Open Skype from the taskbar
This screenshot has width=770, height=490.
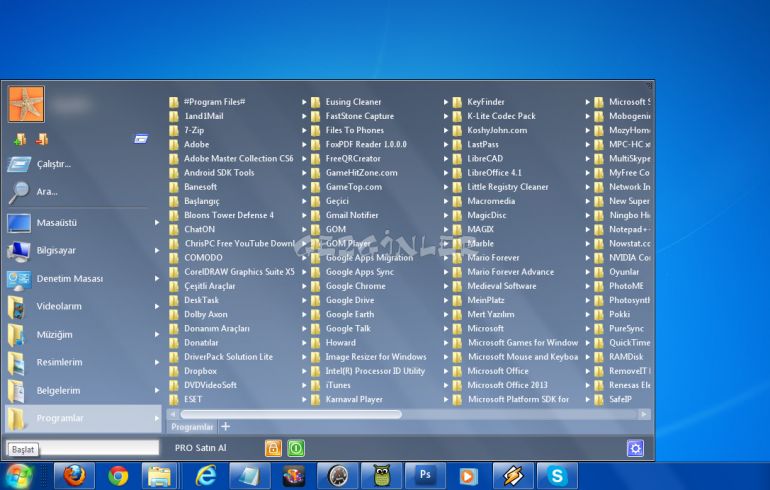(557, 476)
